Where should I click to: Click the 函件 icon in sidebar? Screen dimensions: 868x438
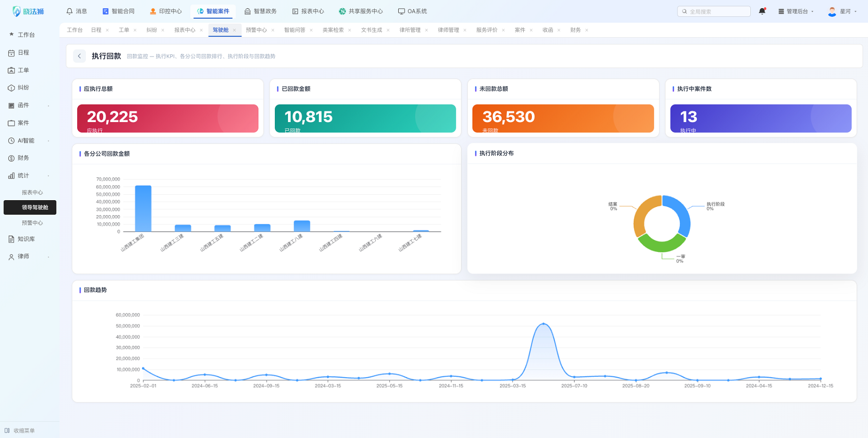coord(12,105)
